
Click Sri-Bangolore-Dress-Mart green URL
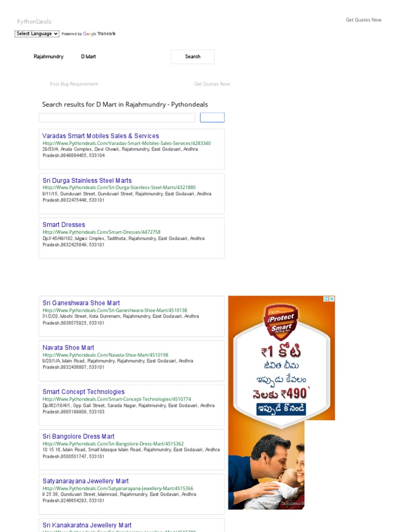113,444
